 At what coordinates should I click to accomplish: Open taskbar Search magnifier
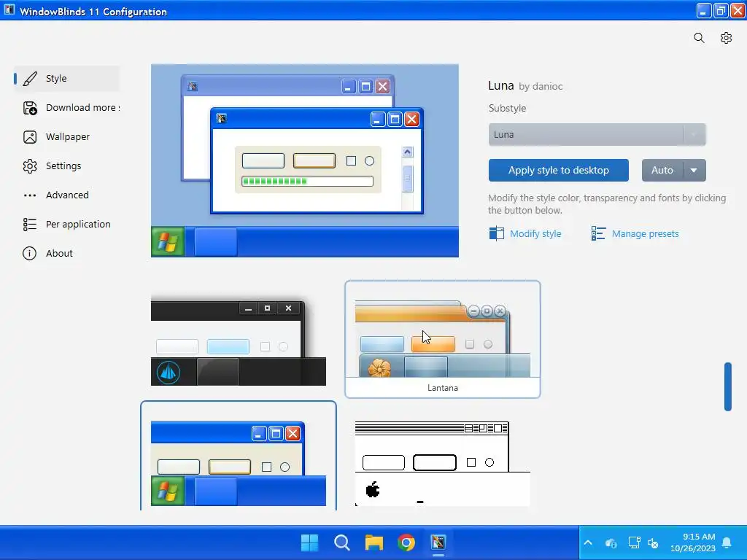[x=342, y=542]
